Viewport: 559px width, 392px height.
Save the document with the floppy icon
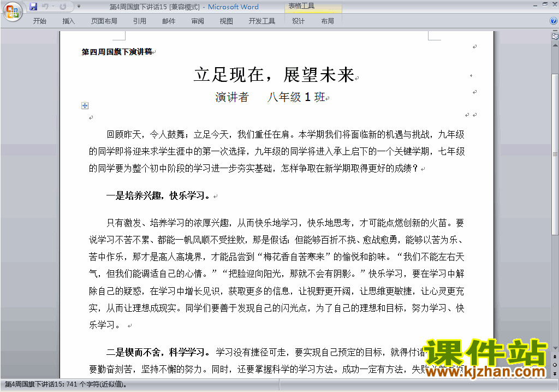click(x=33, y=7)
